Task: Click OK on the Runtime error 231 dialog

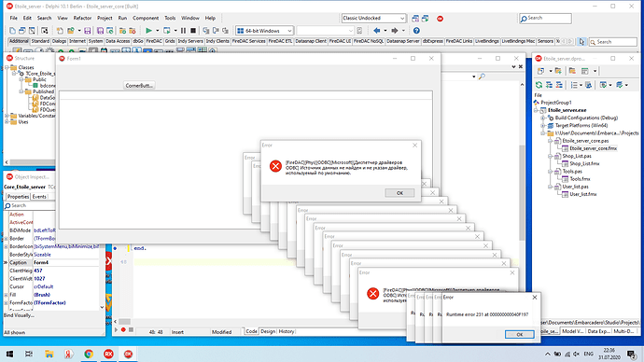Action: [520, 335]
